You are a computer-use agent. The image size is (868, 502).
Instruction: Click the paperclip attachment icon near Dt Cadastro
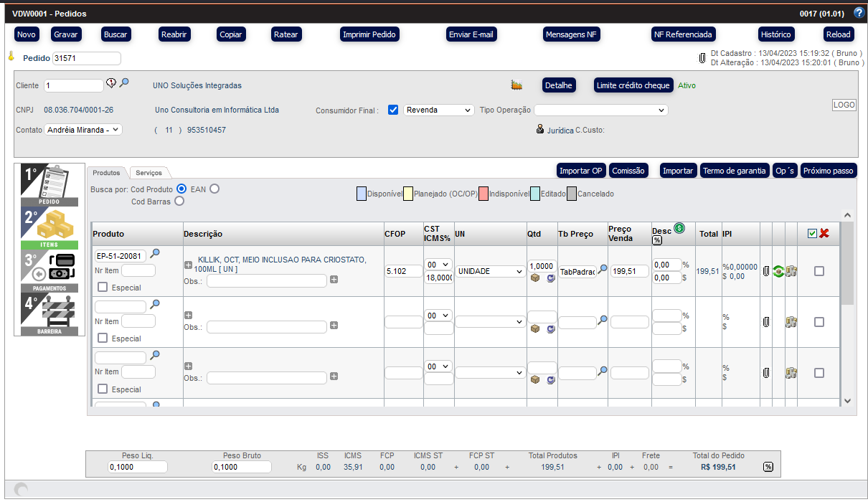[702, 58]
